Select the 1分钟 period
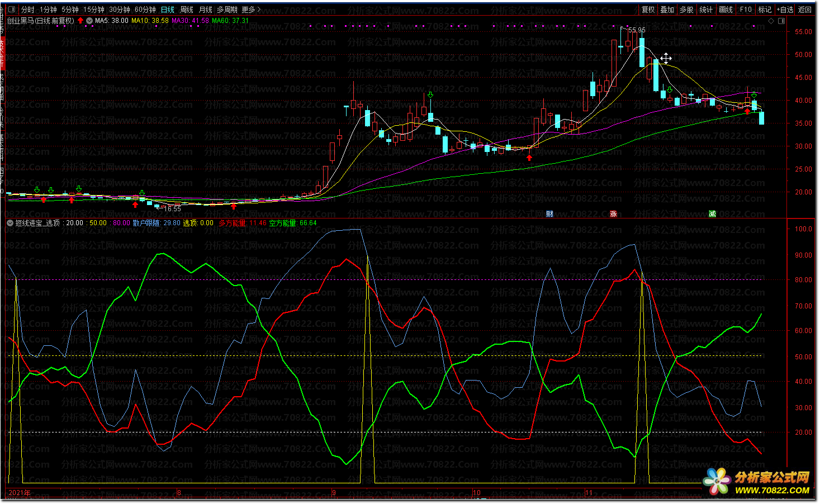 pyautogui.click(x=48, y=9)
